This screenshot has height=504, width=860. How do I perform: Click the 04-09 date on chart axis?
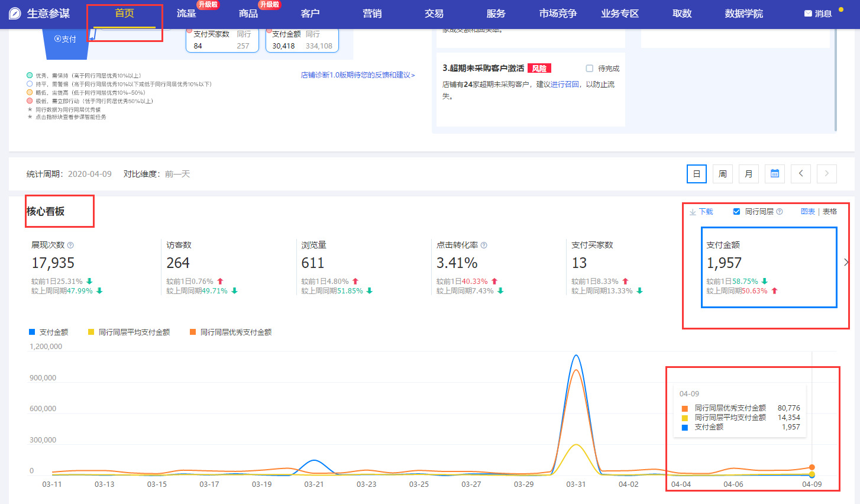[x=812, y=484]
